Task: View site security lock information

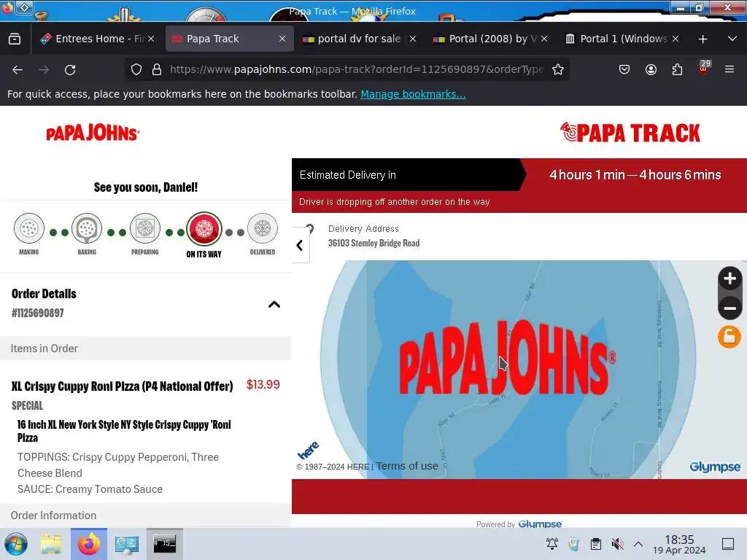Action: coord(157,69)
